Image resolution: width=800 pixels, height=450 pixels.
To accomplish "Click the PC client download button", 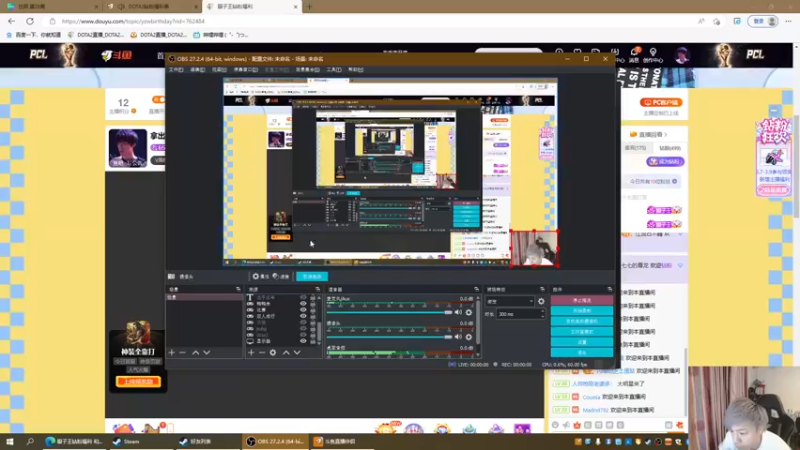I will (x=661, y=103).
